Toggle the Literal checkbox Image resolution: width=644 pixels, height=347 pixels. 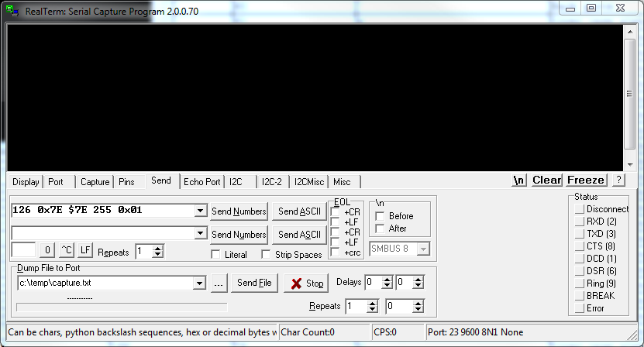(x=215, y=255)
